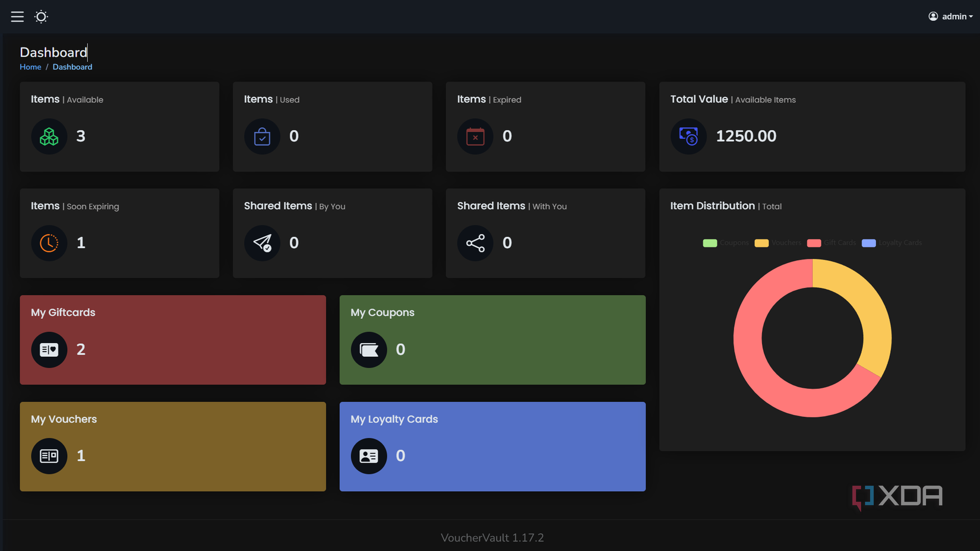Open the My Loyalty Cards blue card
The height and width of the screenshot is (551, 980).
(492, 446)
